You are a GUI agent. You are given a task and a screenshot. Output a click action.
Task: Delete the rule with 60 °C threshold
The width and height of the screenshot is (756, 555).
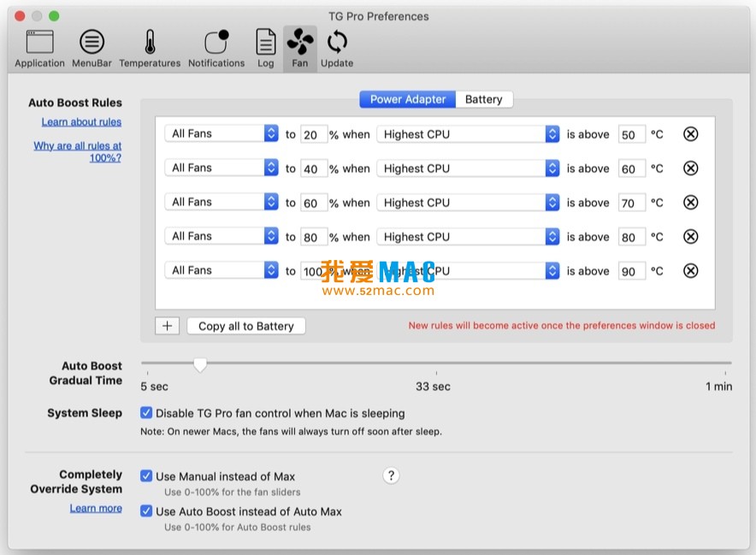(690, 168)
